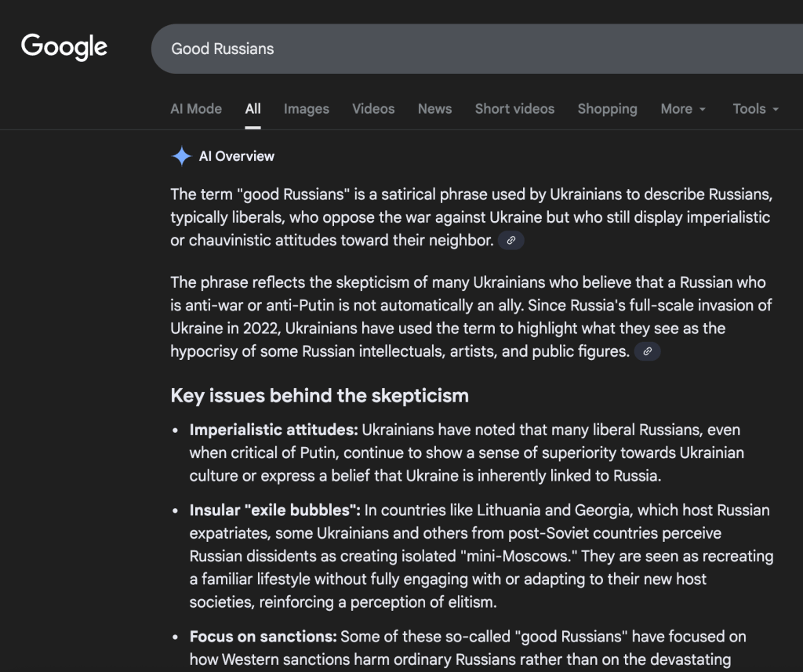Screen dimensions: 803x672
Task: Click the Google logo
Action: coord(64,47)
